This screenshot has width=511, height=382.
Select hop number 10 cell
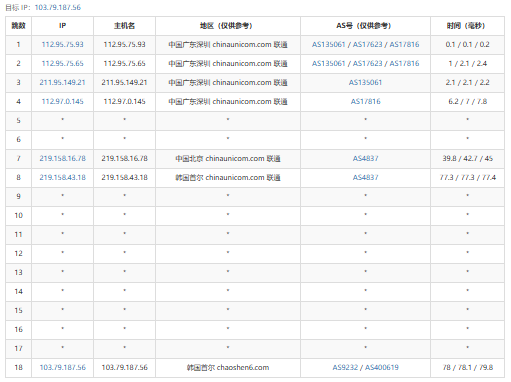tap(18, 215)
